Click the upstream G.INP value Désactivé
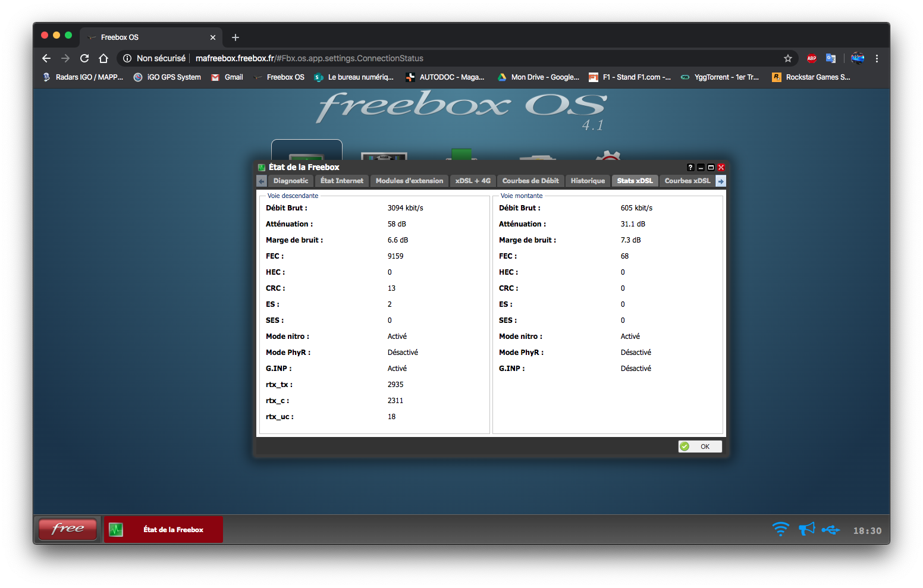The width and height of the screenshot is (923, 588). pyautogui.click(x=636, y=369)
